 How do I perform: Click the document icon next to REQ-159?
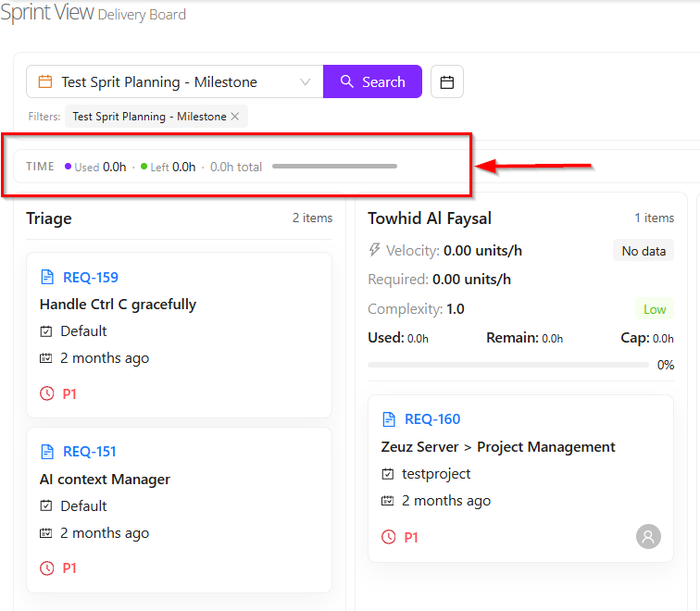click(48, 278)
